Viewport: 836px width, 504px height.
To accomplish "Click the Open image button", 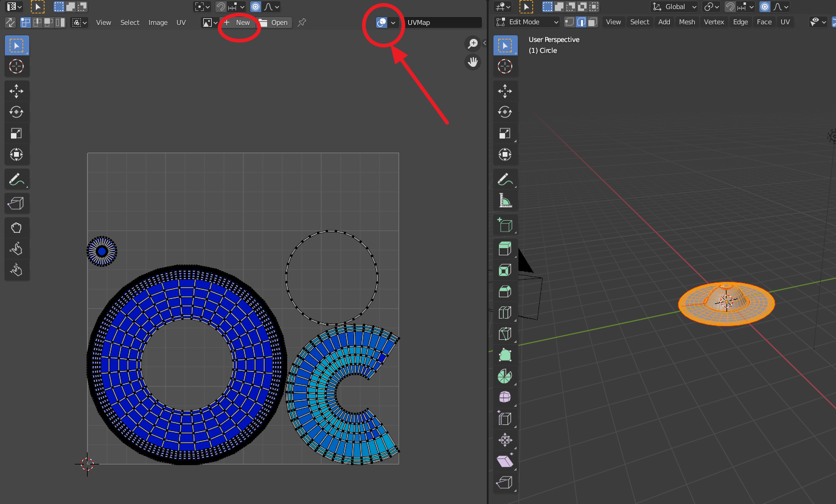I will click(273, 22).
